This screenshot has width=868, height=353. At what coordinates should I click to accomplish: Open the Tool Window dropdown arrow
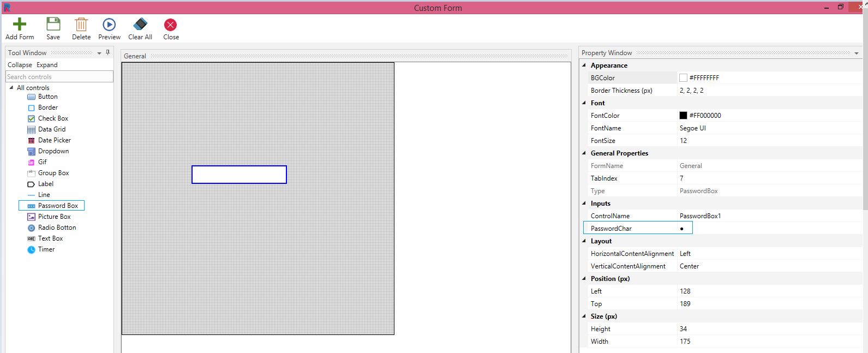tap(99, 53)
